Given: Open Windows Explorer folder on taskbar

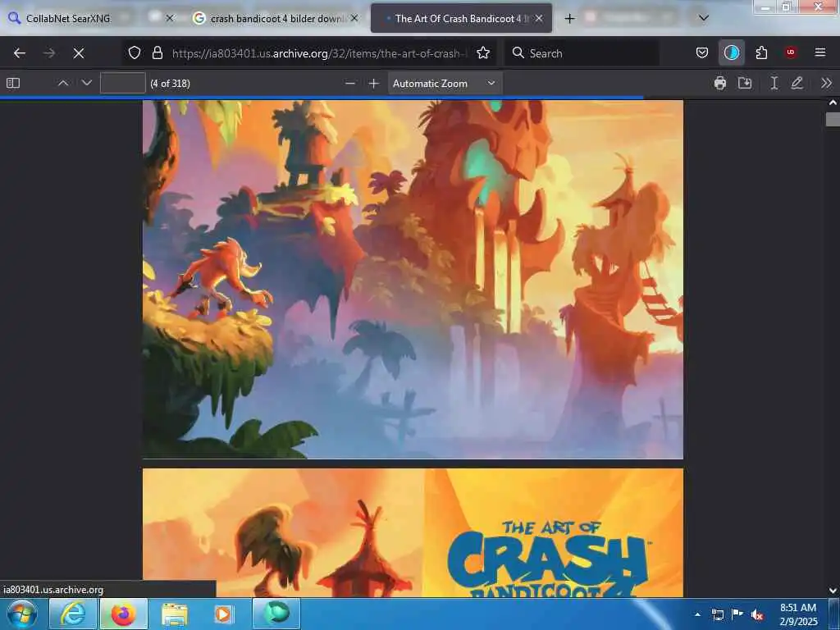Looking at the screenshot, I should click(x=174, y=614).
